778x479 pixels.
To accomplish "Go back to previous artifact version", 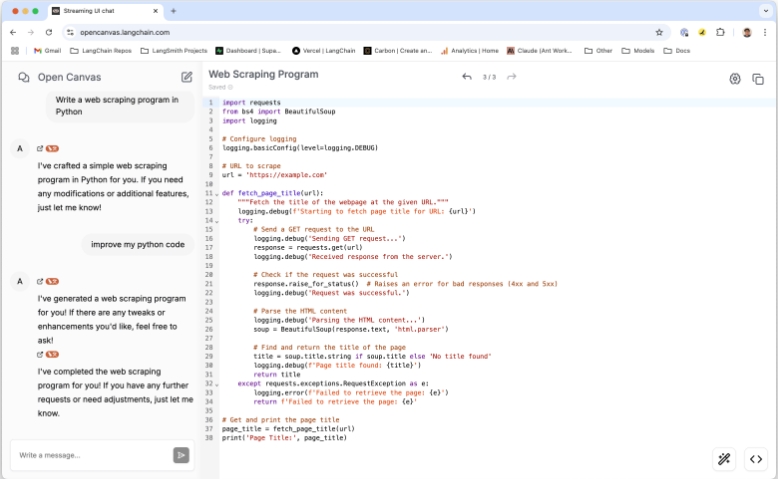I will tap(467, 77).
